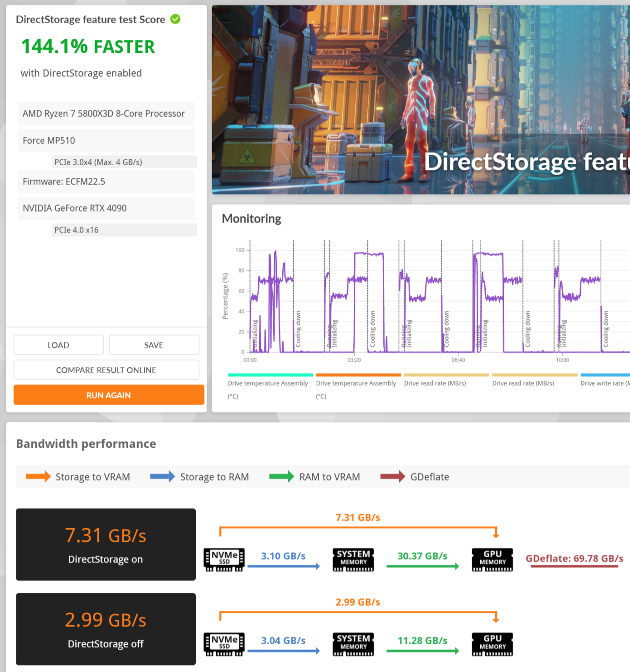Click the monitoring chart at 06:40 marker
The width and height of the screenshot is (630, 672).
click(x=458, y=360)
